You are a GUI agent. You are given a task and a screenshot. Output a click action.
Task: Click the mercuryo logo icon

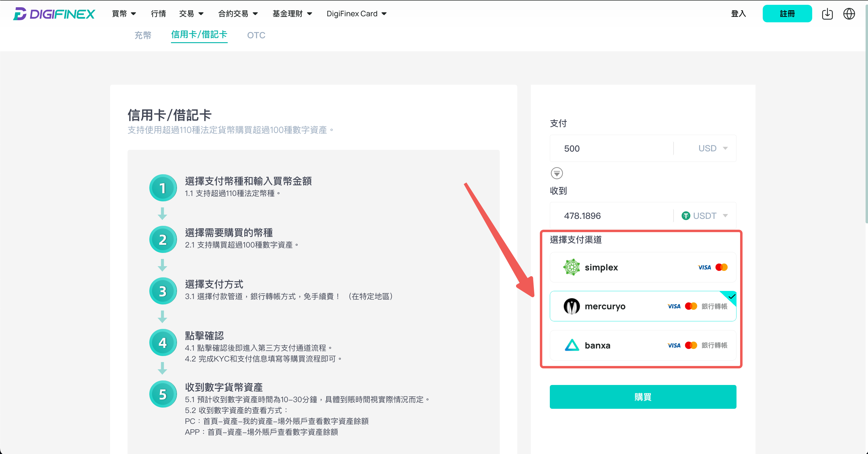572,306
